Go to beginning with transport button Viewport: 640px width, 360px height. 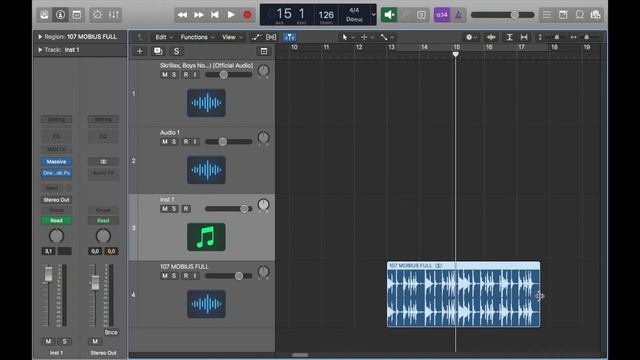tap(215, 15)
